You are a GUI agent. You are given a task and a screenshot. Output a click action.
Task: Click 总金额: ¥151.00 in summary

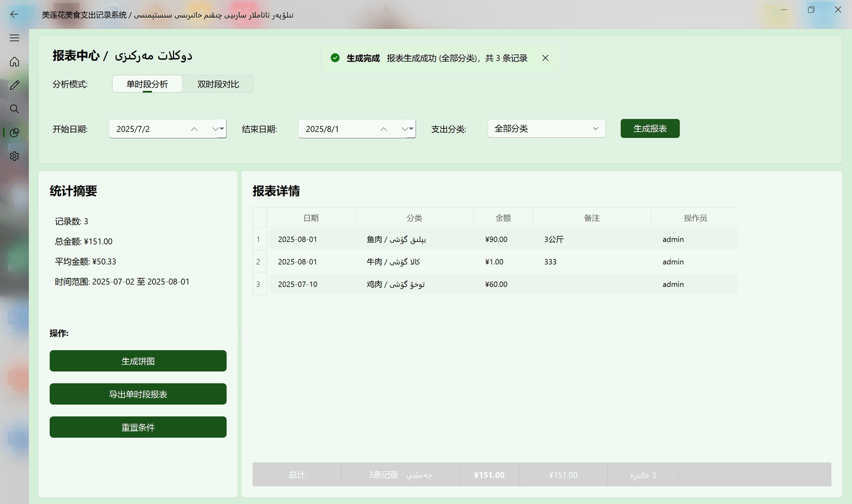click(84, 242)
